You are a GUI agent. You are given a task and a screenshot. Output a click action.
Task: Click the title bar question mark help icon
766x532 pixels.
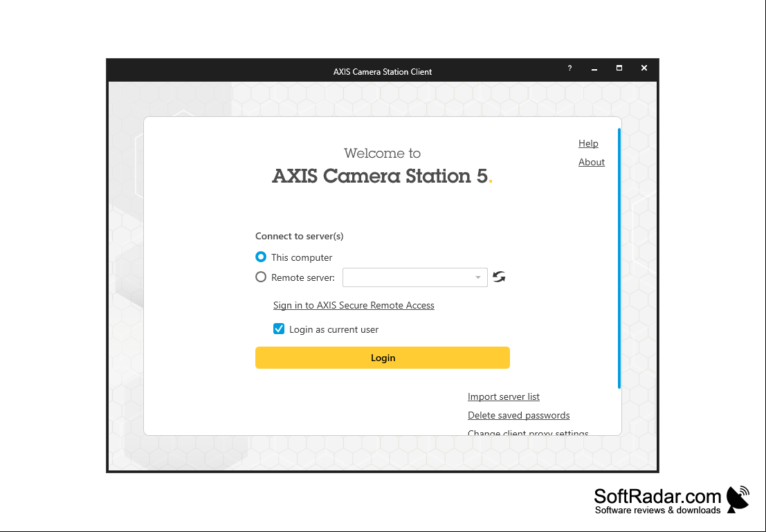point(569,68)
